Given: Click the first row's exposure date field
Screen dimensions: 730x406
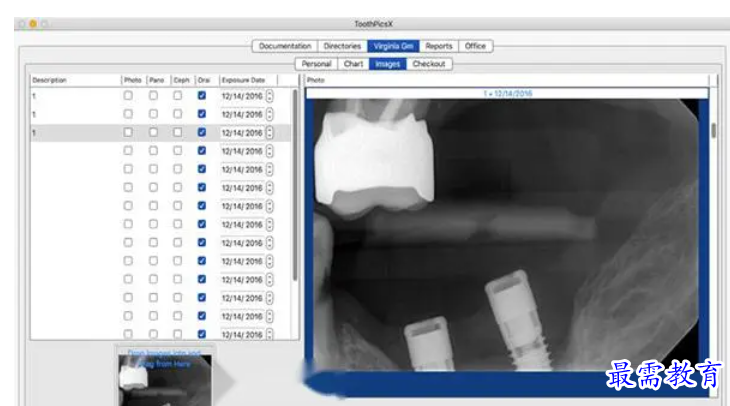Looking at the screenshot, I should click(x=242, y=96).
